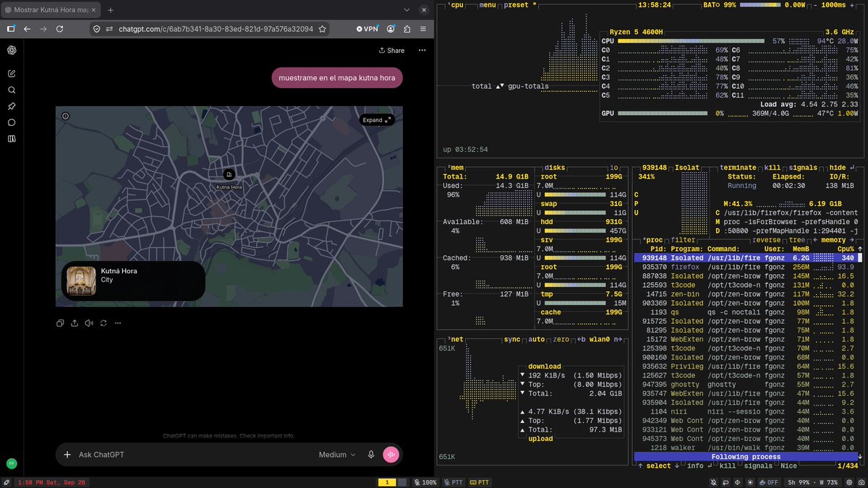
Task: Change btop preset selector
Action: [520, 4]
